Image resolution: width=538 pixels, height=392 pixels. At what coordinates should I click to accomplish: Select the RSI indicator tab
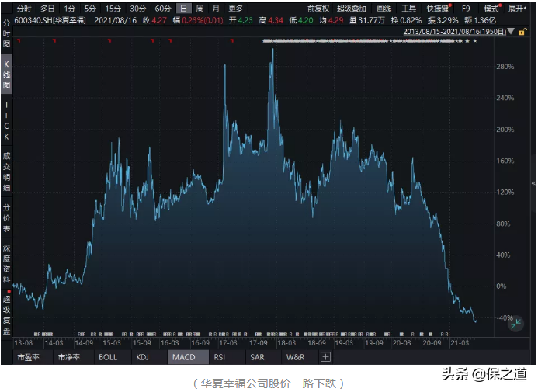point(220,357)
